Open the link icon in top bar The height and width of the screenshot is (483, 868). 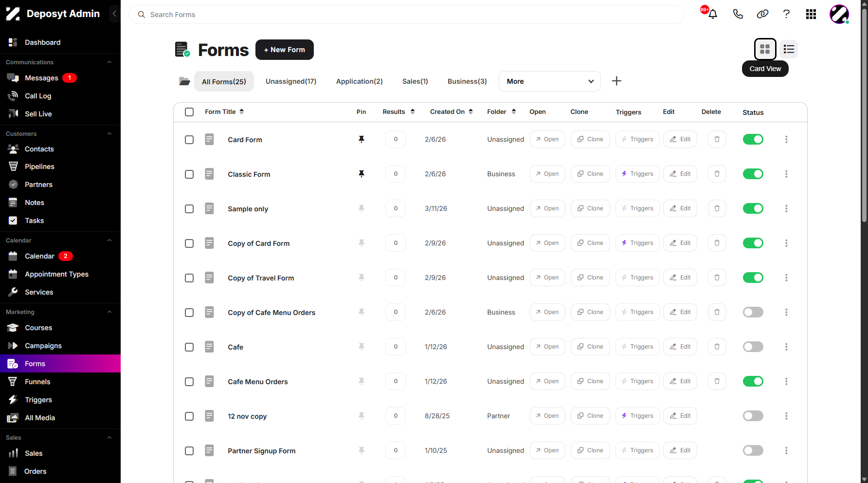(x=762, y=14)
